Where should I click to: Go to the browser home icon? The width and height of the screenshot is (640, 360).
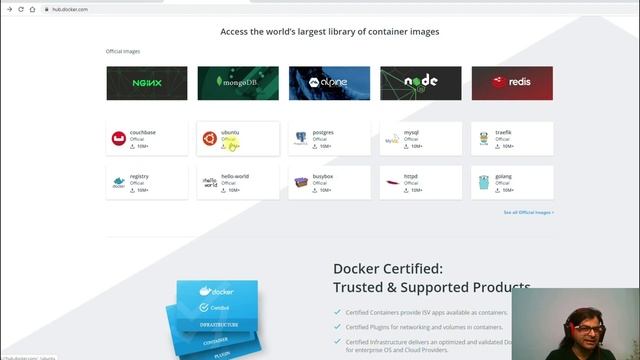[x=33, y=9]
